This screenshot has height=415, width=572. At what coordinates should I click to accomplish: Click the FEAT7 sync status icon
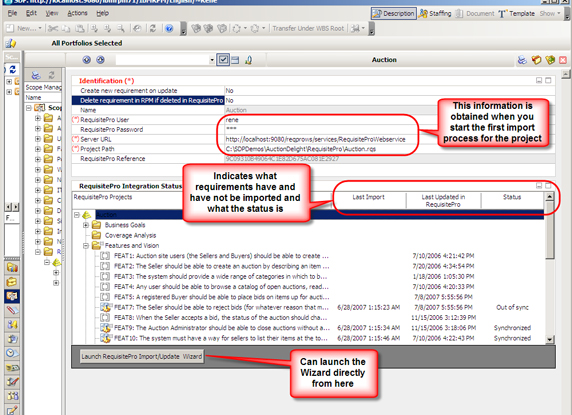pyautogui.click(x=105, y=307)
